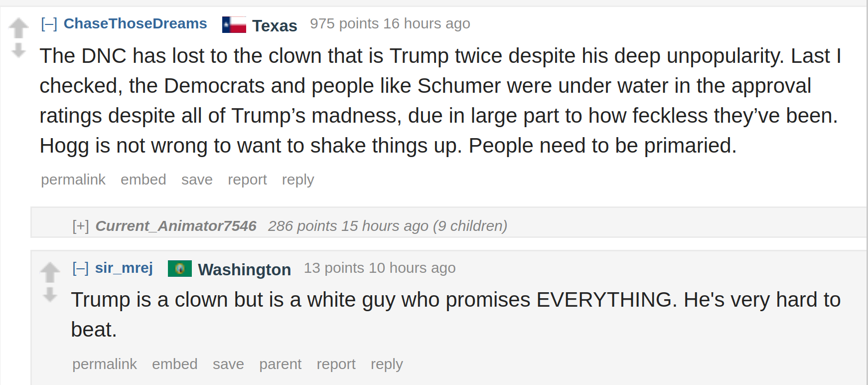The height and width of the screenshot is (385, 868).
Task: Open Current_Animator7546's user profile
Action: pyautogui.click(x=176, y=226)
